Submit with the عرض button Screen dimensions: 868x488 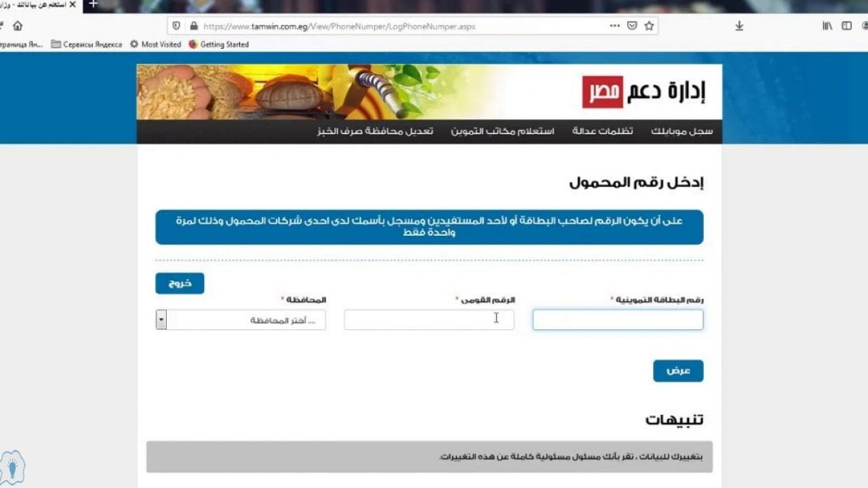click(678, 371)
